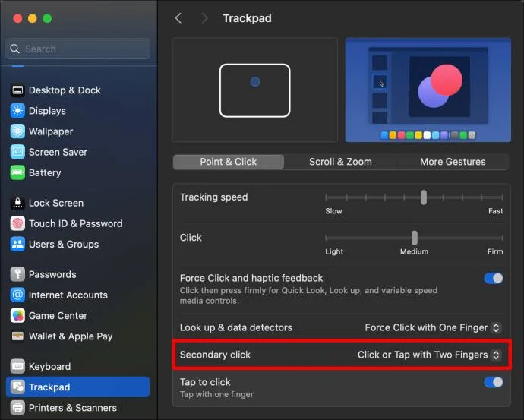Click the Tap with one finger description
524x420 pixels.
[216, 394]
